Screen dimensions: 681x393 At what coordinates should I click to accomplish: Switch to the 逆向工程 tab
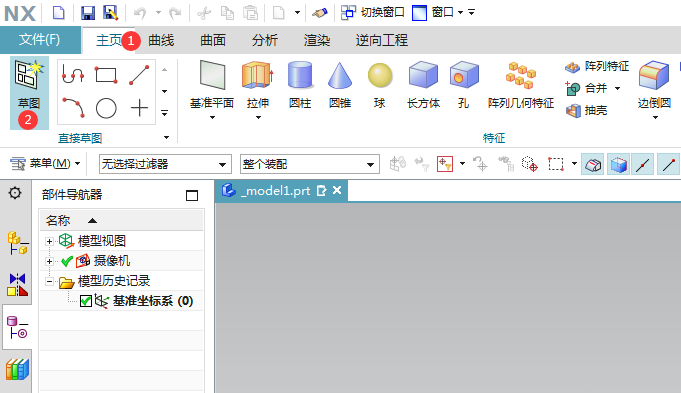point(382,40)
